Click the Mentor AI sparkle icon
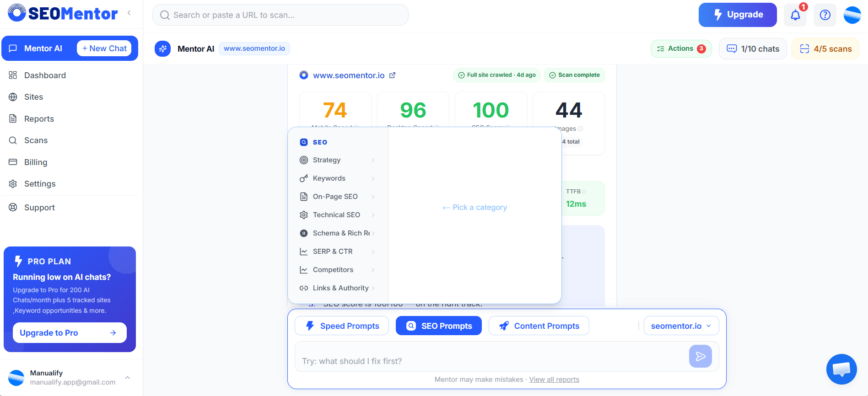This screenshot has height=396, width=868. click(162, 48)
